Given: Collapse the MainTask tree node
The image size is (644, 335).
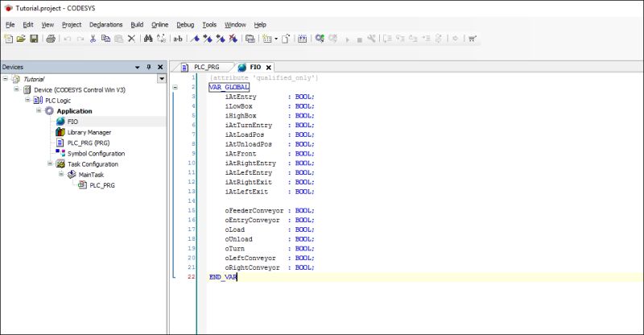Looking at the screenshot, I should (x=61, y=174).
